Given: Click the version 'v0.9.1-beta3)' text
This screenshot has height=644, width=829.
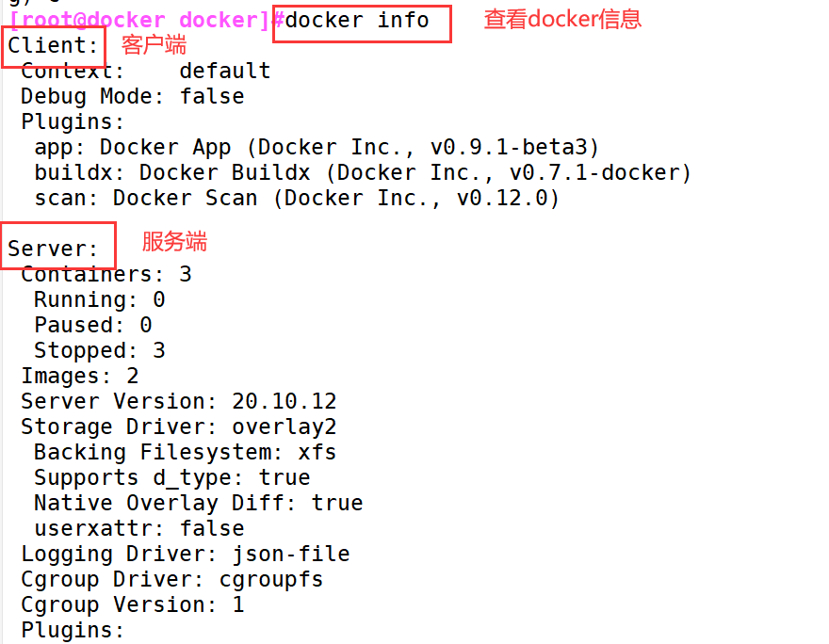Looking at the screenshot, I should click(515, 148).
